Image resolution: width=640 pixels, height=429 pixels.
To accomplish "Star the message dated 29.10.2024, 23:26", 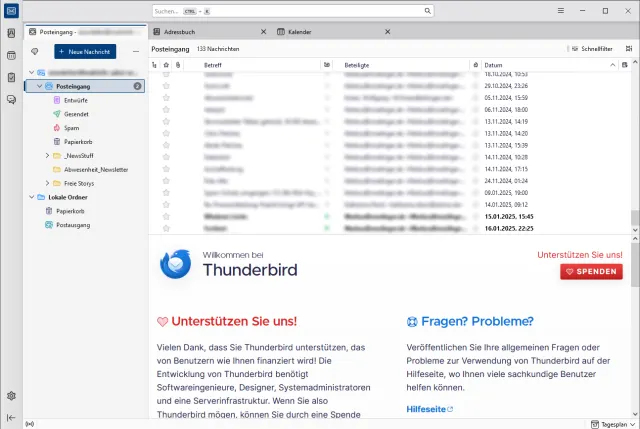I will coord(166,86).
